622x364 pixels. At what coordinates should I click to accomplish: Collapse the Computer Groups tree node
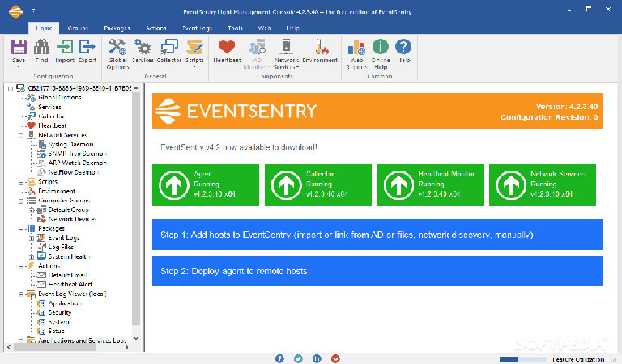tap(21, 201)
